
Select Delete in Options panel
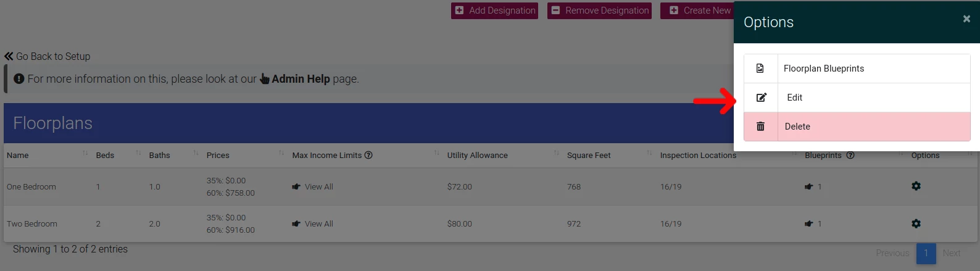click(x=857, y=127)
